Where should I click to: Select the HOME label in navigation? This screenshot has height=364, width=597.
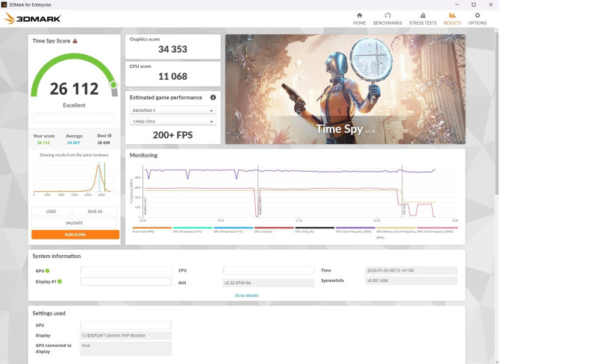(359, 23)
